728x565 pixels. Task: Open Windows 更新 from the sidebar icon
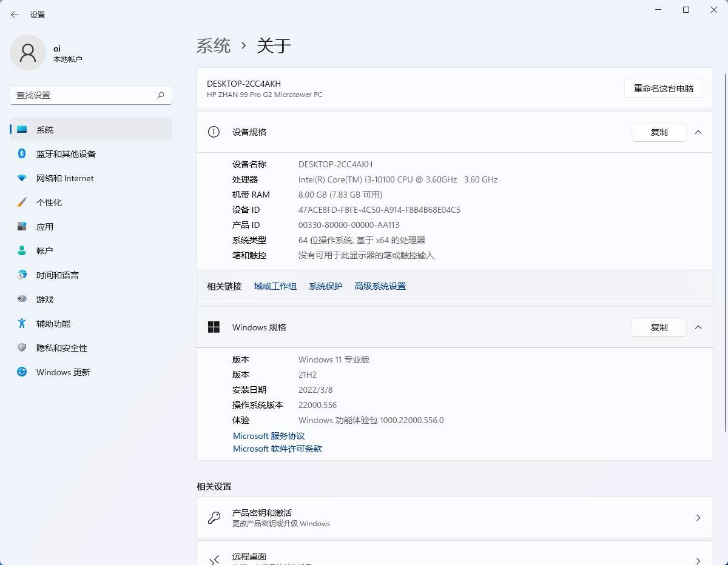(x=21, y=372)
